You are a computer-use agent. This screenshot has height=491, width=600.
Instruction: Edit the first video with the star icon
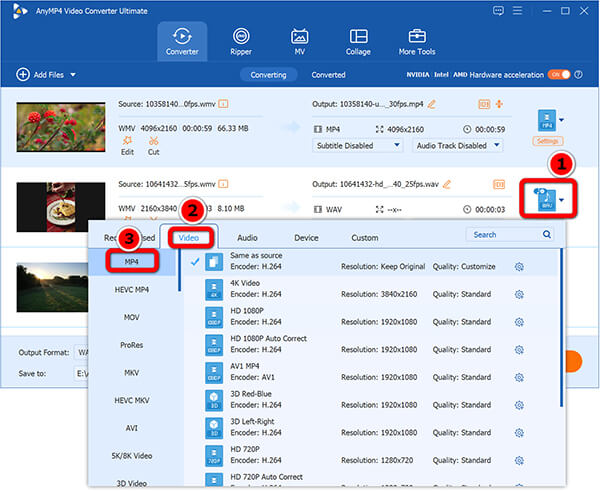pos(127,145)
